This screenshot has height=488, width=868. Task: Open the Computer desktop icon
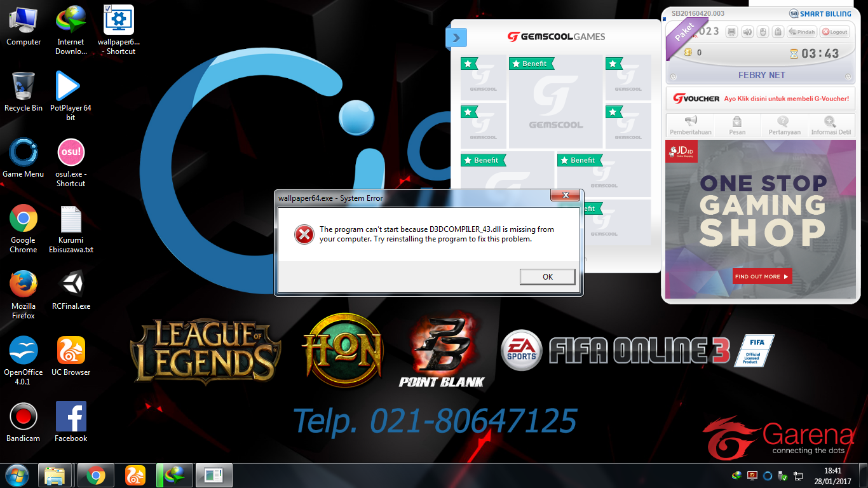click(x=24, y=25)
